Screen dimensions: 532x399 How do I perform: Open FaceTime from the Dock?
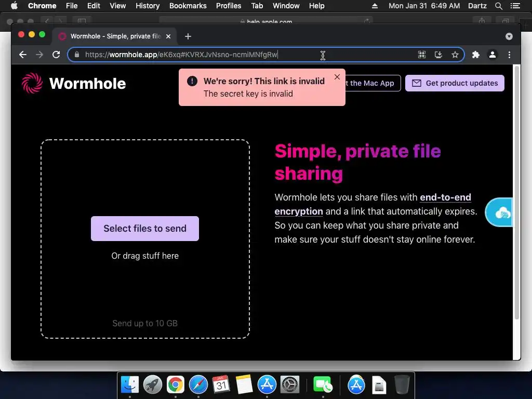[323, 385]
